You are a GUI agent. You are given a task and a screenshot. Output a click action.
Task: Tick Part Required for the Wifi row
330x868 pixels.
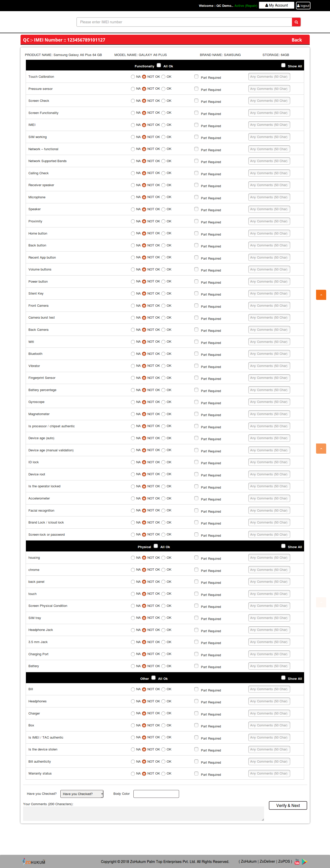[x=196, y=342]
